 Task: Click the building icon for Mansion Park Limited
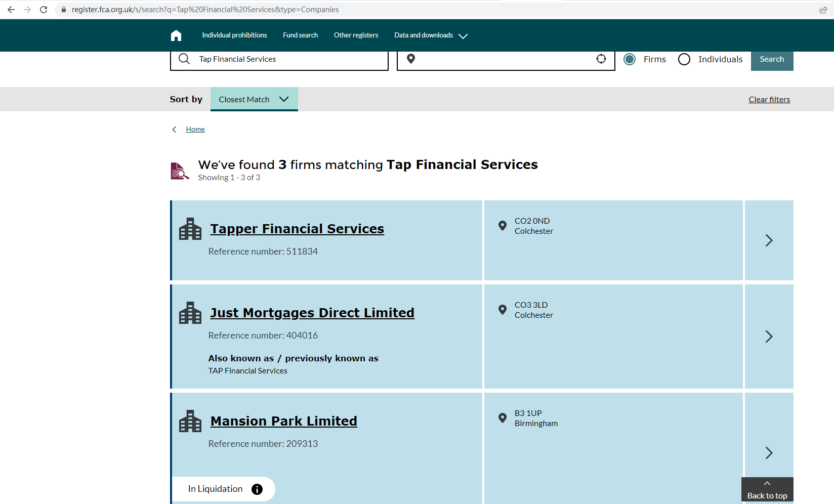coord(190,421)
